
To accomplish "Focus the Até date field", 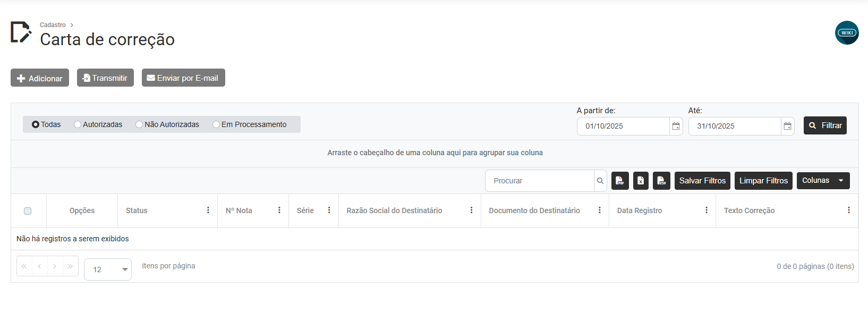I will coord(735,126).
